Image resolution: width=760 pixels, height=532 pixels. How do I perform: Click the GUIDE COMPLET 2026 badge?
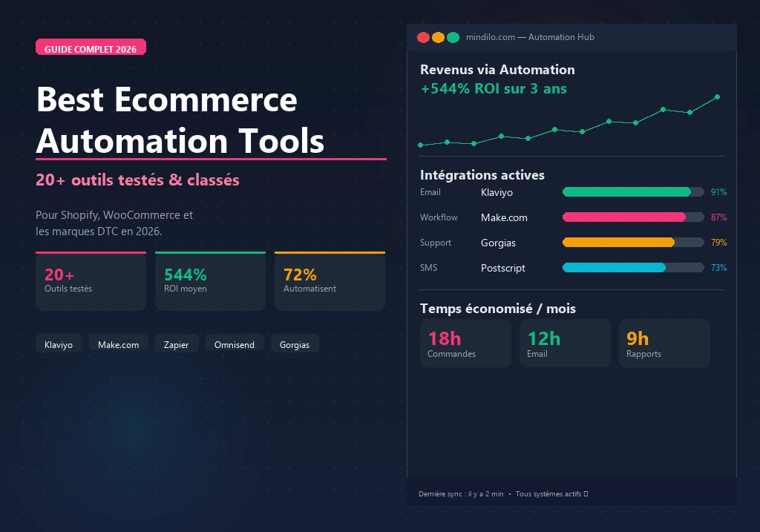[91, 47]
